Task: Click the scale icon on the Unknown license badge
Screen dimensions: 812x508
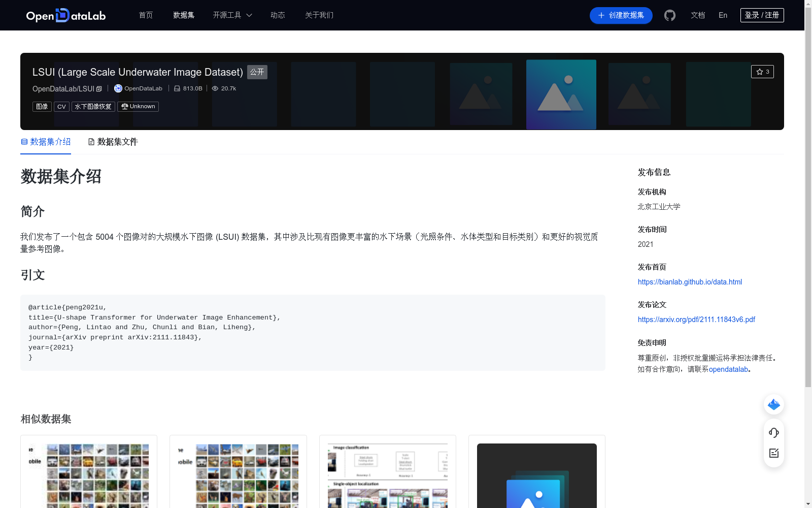Action: click(x=124, y=107)
